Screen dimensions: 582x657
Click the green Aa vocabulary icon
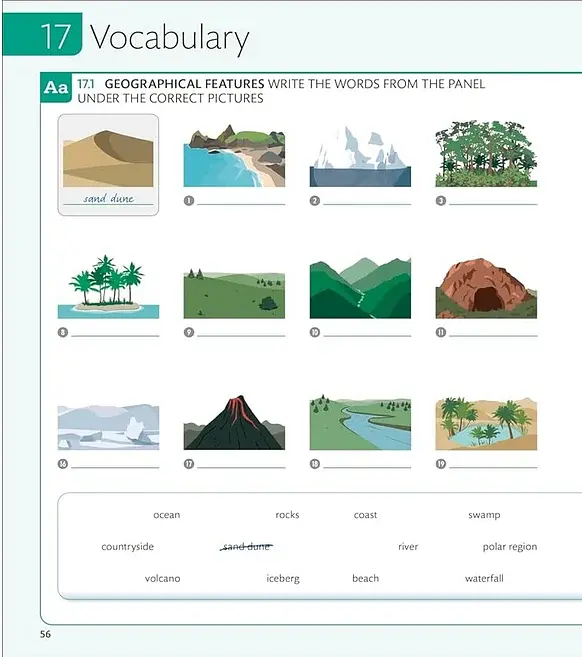(56, 88)
